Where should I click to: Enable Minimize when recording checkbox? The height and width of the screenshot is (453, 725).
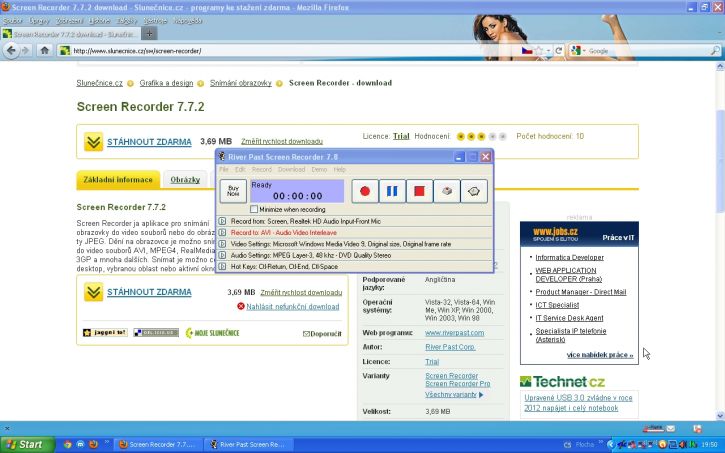[x=254, y=209]
